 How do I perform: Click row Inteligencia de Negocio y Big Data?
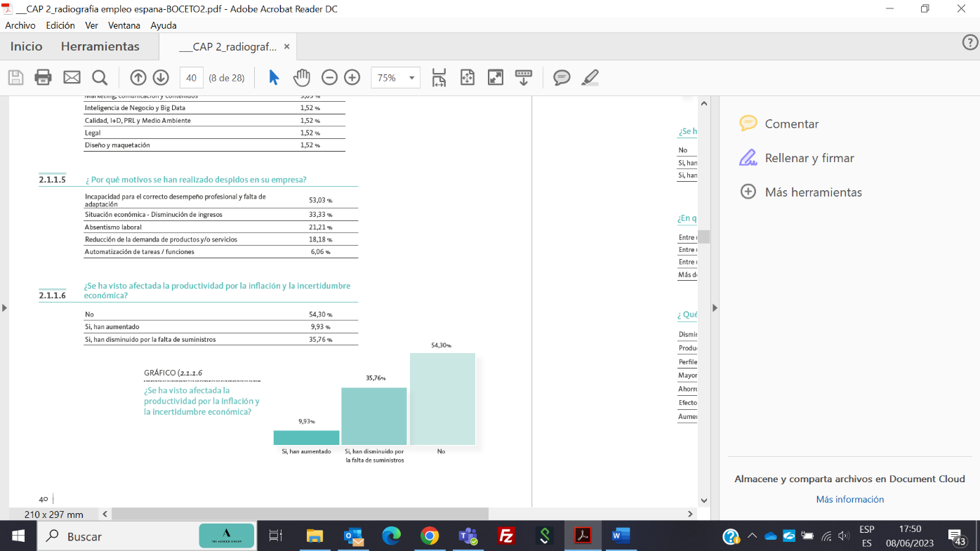coord(214,108)
